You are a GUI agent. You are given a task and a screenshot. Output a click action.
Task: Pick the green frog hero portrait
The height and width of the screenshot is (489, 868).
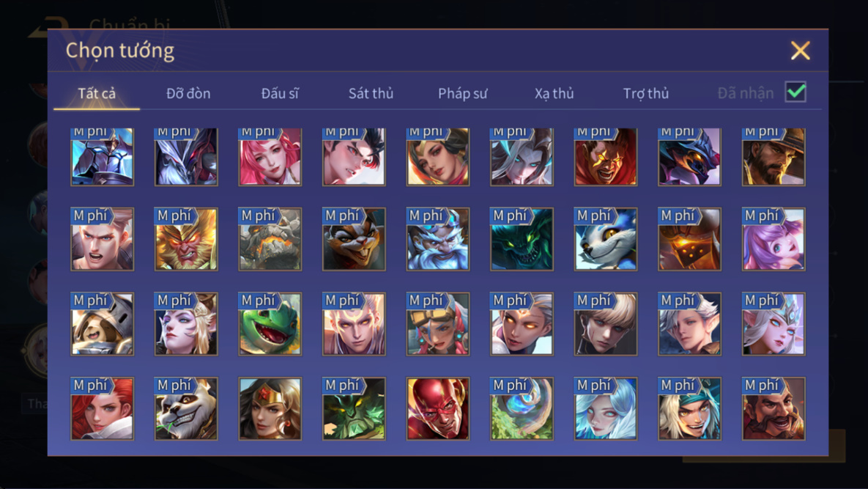[270, 324]
